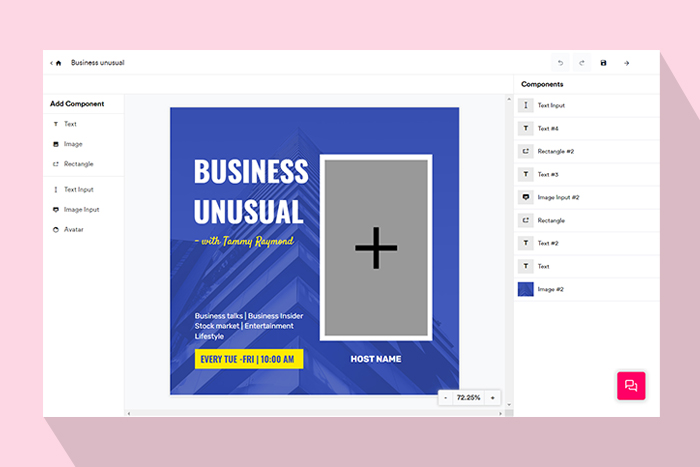Undo the last action
The image size is (700, 467).
coord(560,63)
